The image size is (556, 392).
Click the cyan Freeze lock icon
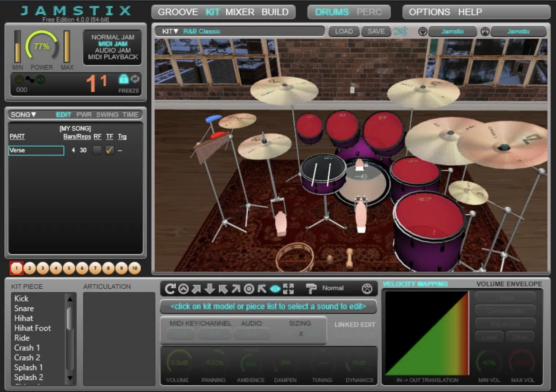[123, 78]
